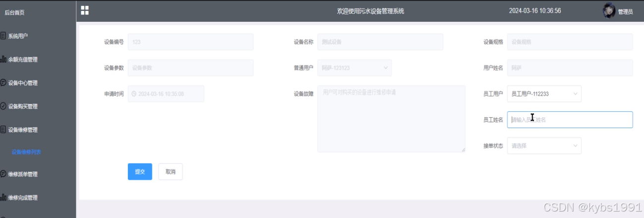
Task: Click the 设备购买管理 check icon
Action: click(x=3, y=106)
